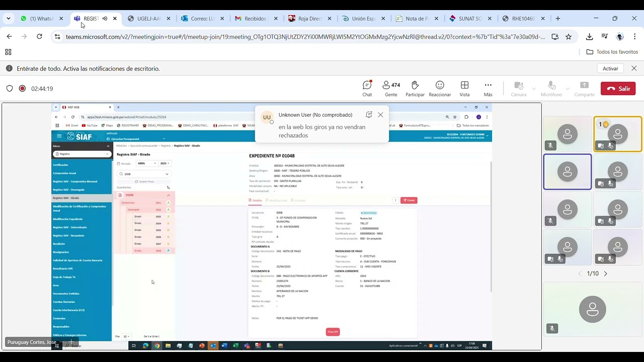Viewport: 644px width, 362px height.
Task: Collapse the SIAF Menu sidebar arrows
Action: [108, 146]
